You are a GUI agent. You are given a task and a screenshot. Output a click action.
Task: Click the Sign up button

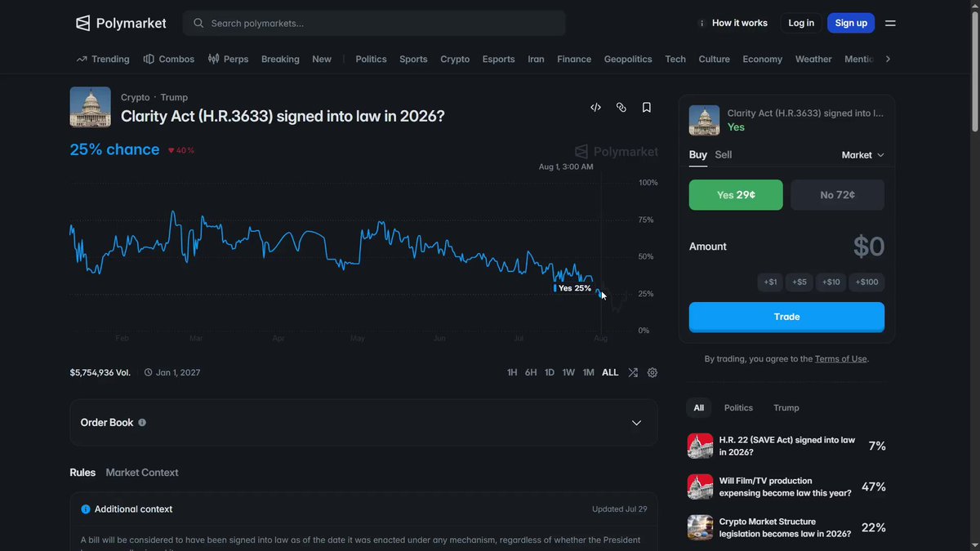[851, 23]
